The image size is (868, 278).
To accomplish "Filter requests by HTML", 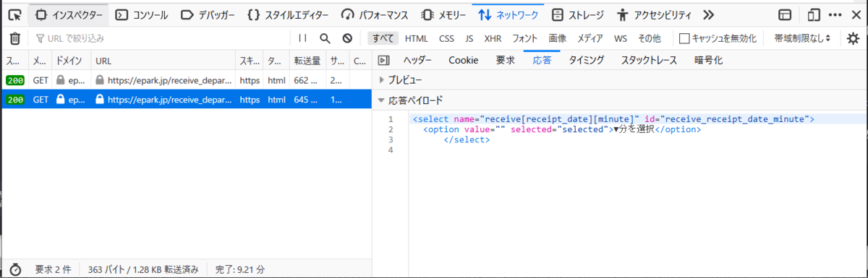I will [417, 38].
